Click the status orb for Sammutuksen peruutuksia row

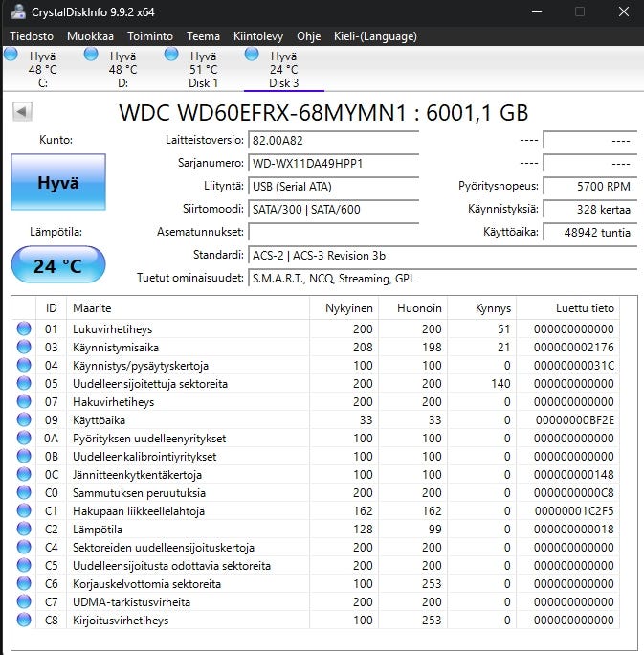click(x=24, y=492)
